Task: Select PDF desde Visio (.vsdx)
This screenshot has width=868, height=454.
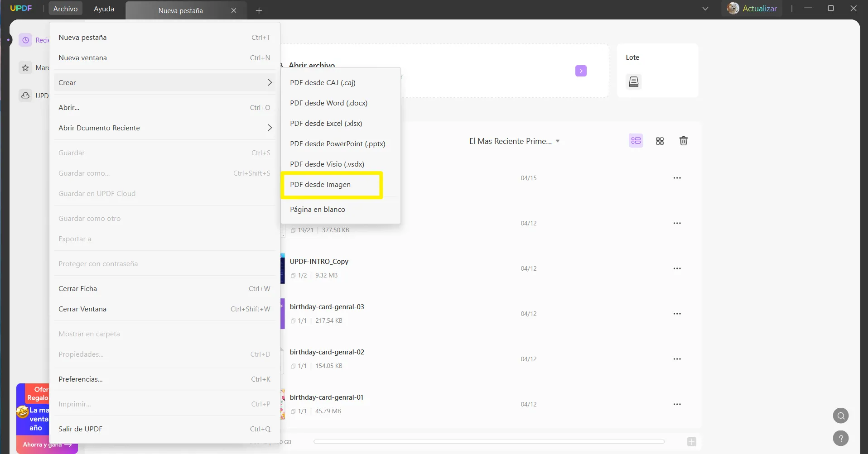Action: [x=341, y=164]
